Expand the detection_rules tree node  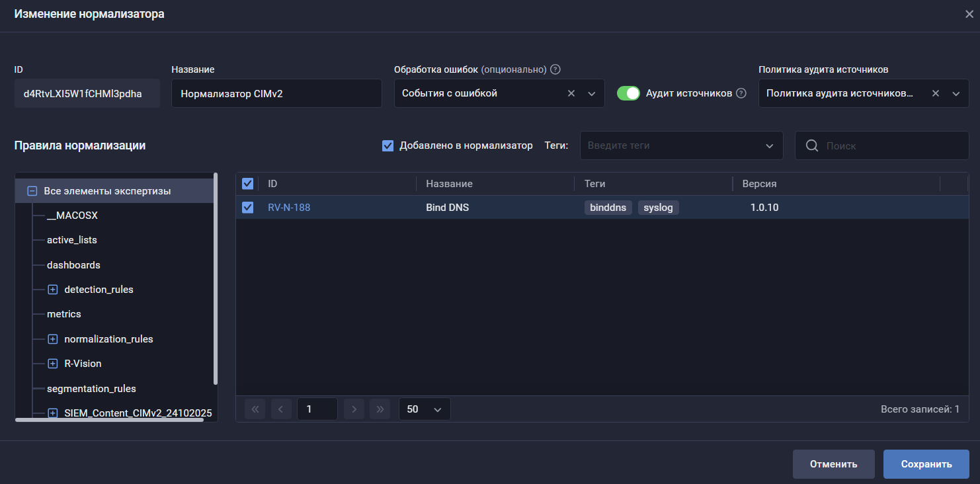(53, 290)
